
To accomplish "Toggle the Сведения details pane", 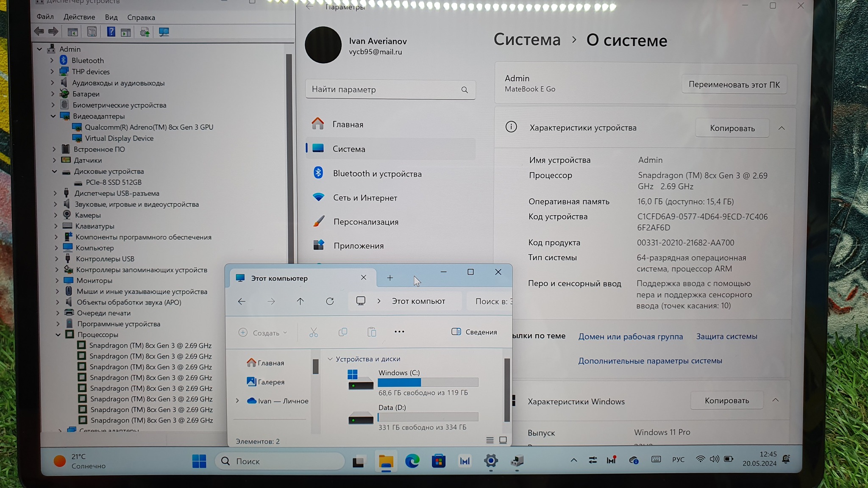I will [474, 332].
